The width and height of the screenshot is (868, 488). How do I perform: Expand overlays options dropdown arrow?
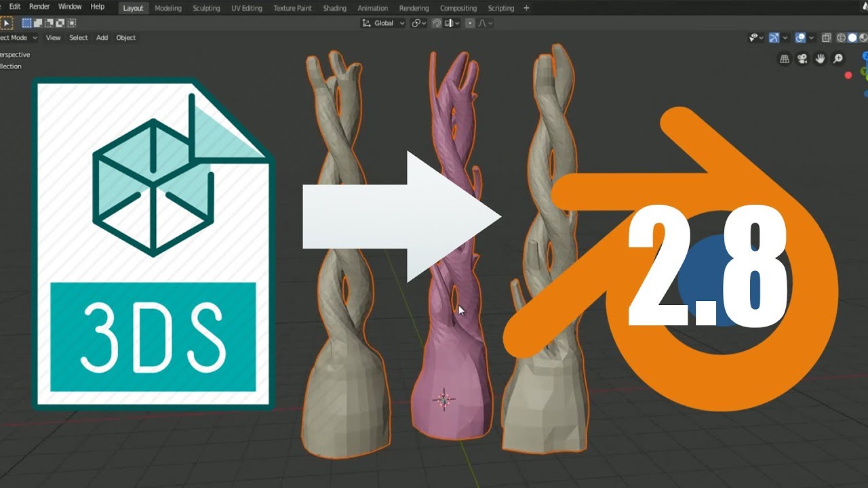point(812,38)
